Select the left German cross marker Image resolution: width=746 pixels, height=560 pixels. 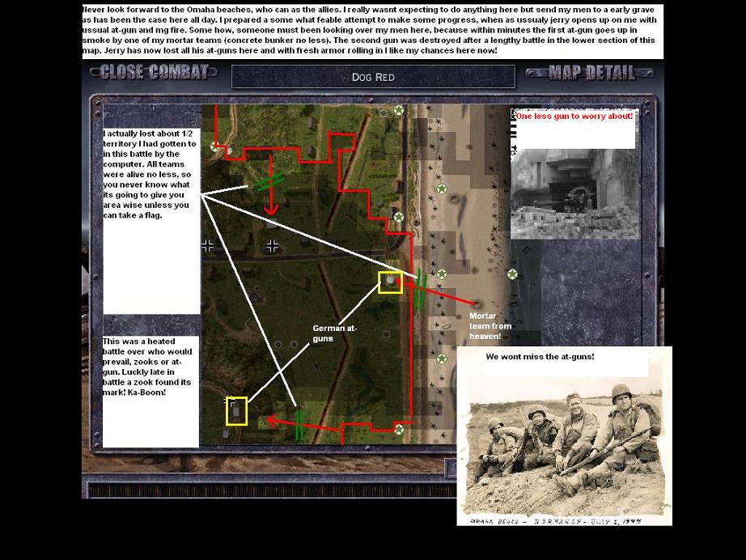point(207,245)
